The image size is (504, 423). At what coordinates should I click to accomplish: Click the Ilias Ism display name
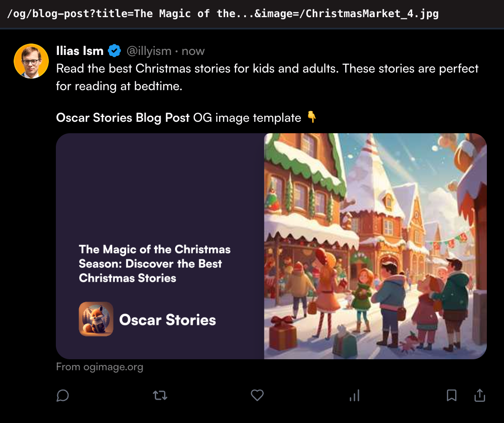point(80,51)
